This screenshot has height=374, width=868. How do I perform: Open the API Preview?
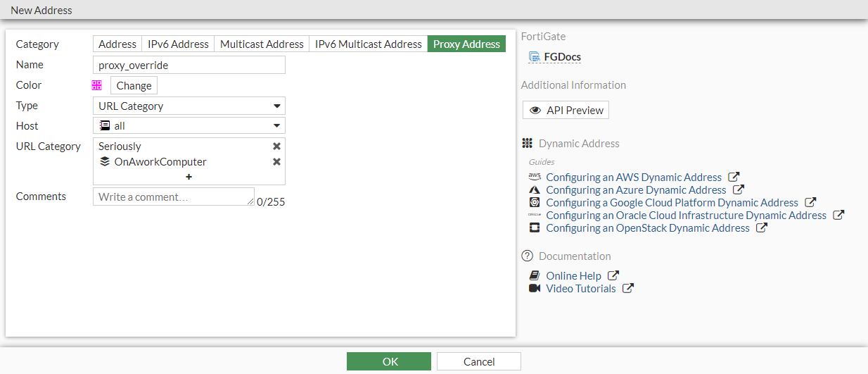[x=566, y=111]
